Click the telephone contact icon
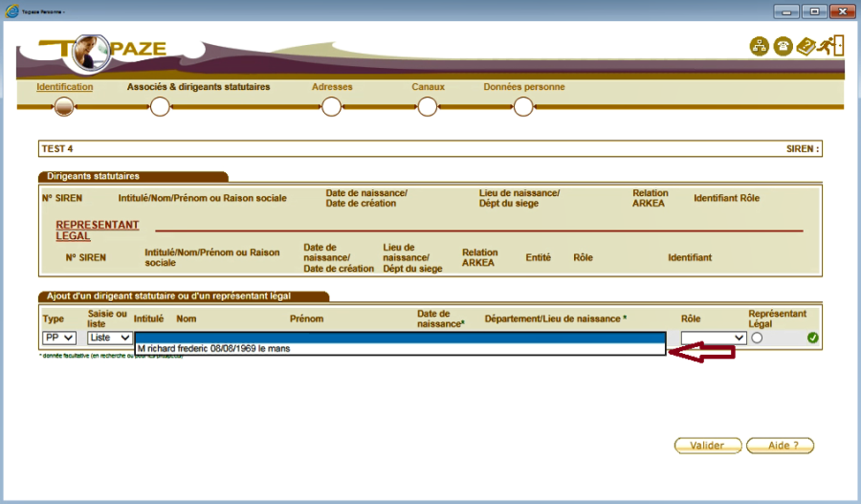Screen dimensions: 861x504 (x=783, y=47)
